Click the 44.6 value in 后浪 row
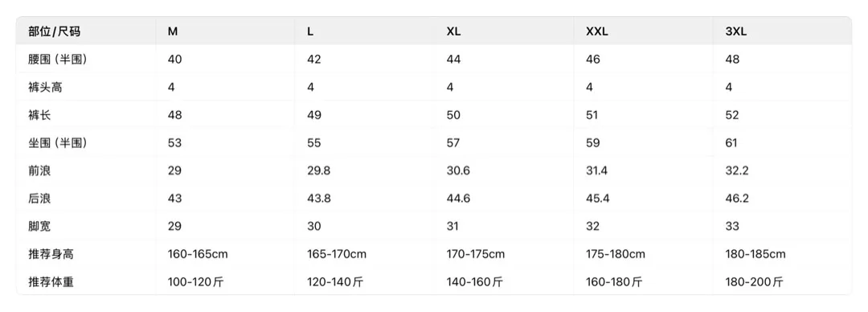The image size is (868, 312). pos(458,199)
